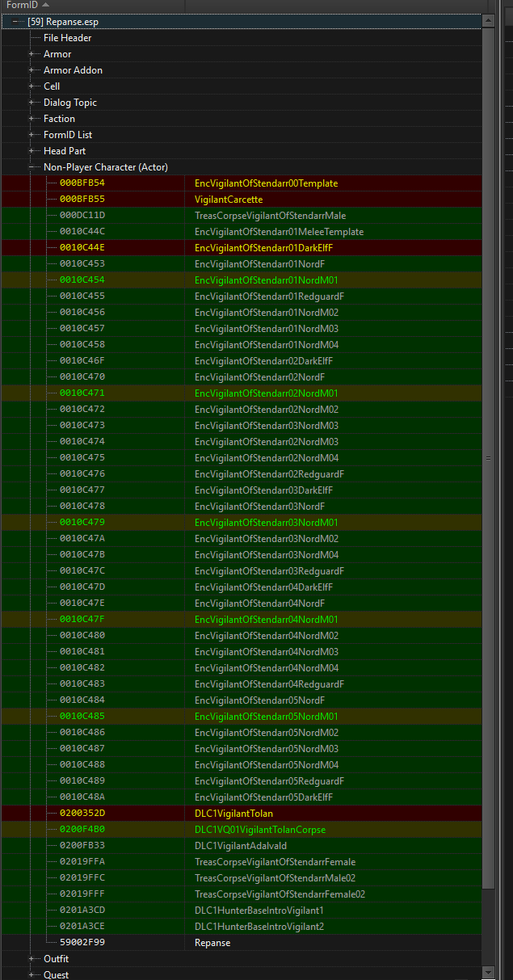Select EncVigilantOfStendarr05DarkElfF record
513x980 pixels.
[242, 797]
